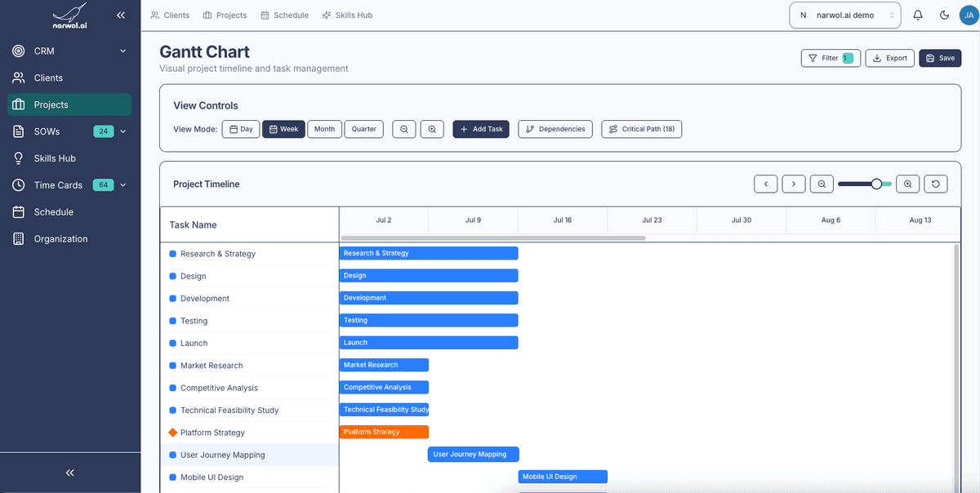Navigate forward with the right chevron arrow
Image resolution: width=980 pixels, height=493 pixels.
[793, 184]
